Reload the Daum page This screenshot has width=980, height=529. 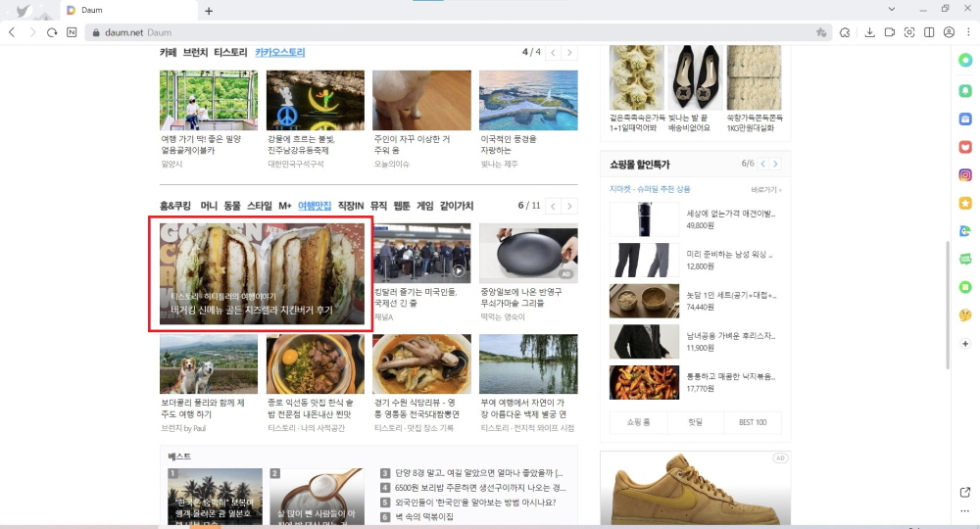pos(52,32)
